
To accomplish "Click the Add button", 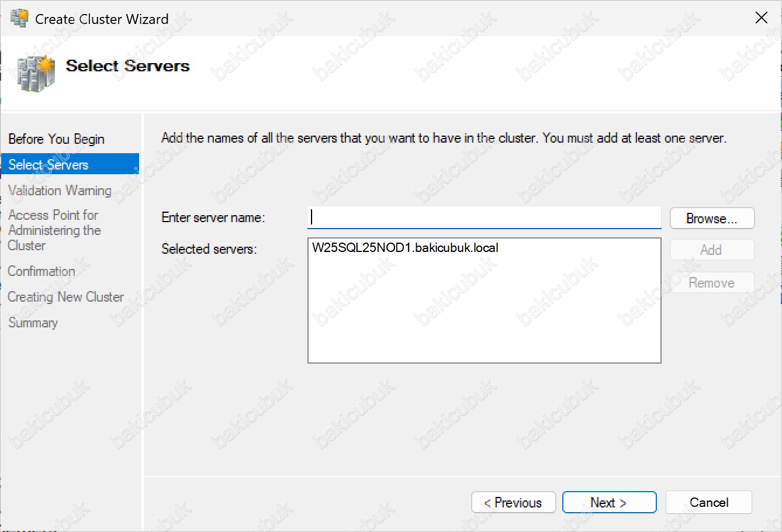I will tap(711, 250).
